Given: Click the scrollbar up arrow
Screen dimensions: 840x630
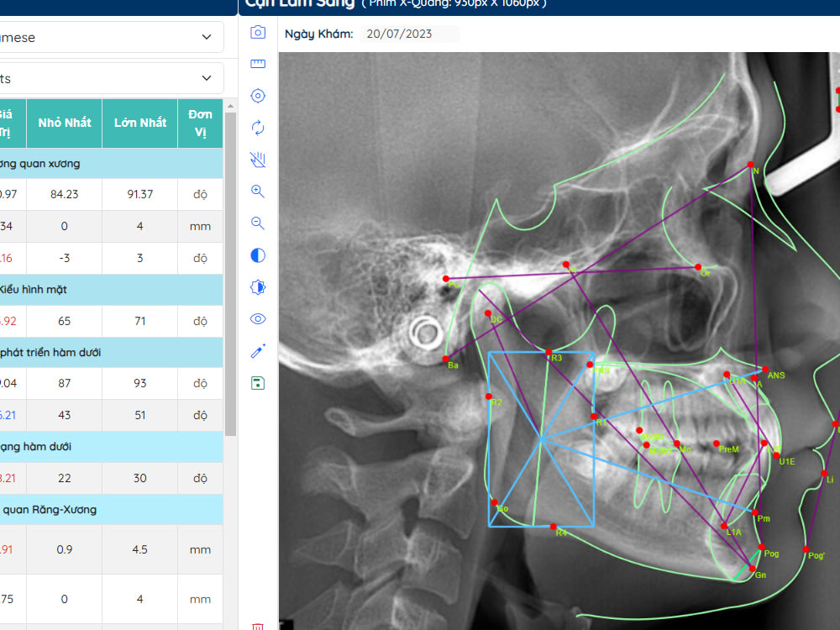Looking at the screenshot, I should pos(230,106).
